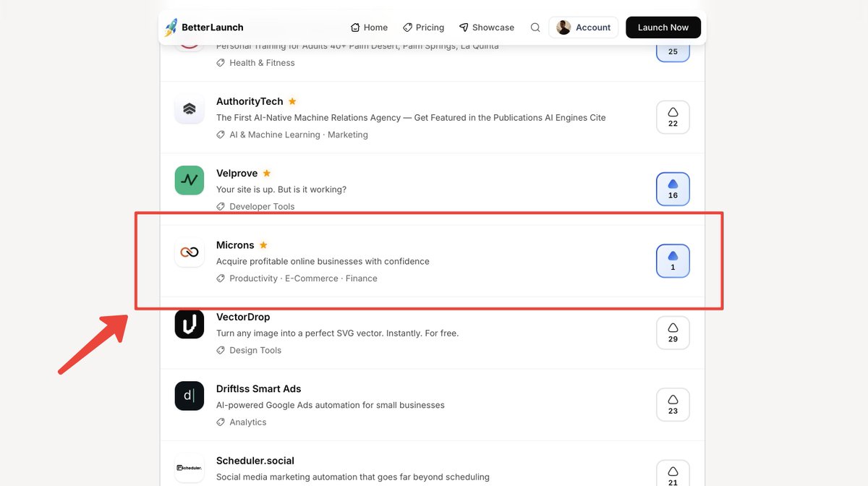This screenshot has width=868, height=486.
Task: Toggle the Velprove upvote showing 16
Action: (673, 189)
